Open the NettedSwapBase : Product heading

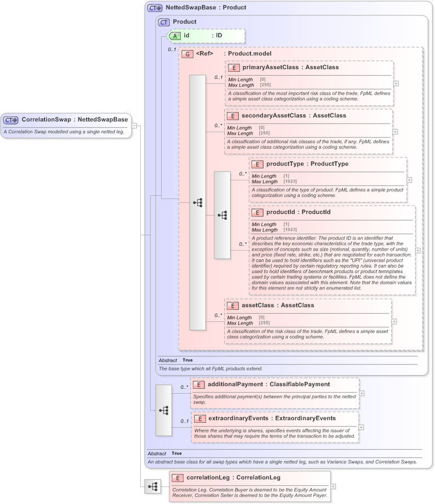pos(206,7)
